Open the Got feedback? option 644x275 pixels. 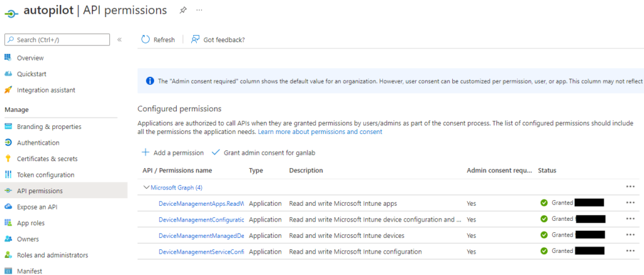click(218, 40)
